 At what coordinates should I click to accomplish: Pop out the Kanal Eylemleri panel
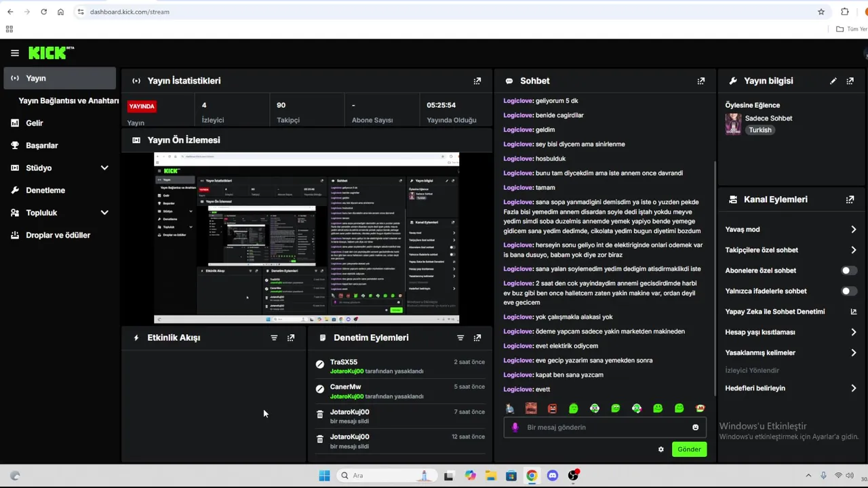pyautogui.click(x=850, y=199)
